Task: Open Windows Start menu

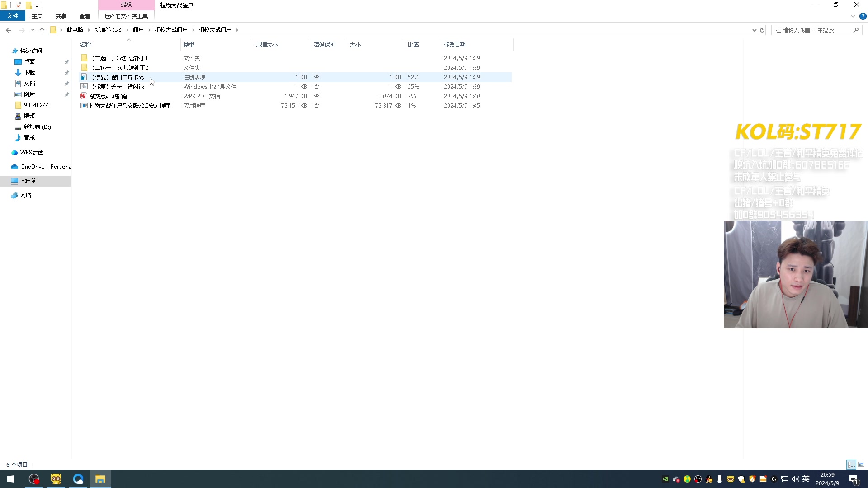Action: [x=11, y=479]
